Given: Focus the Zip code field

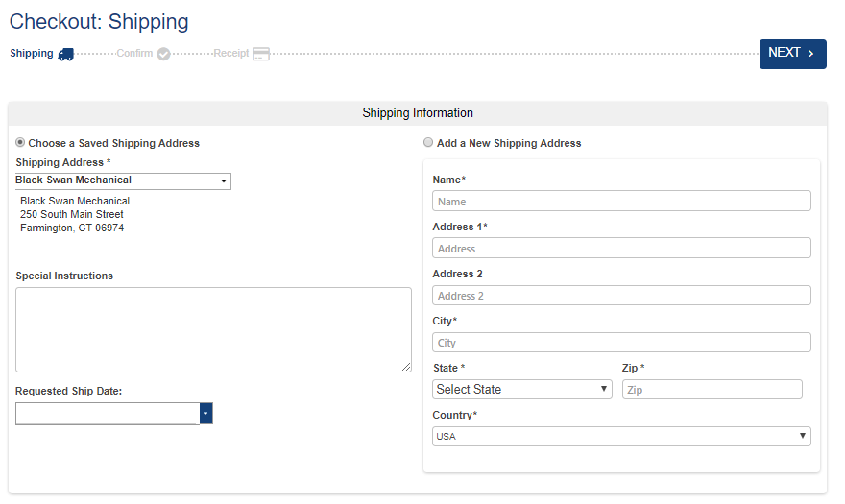Looking at the screenshot, I should [712, 390].
